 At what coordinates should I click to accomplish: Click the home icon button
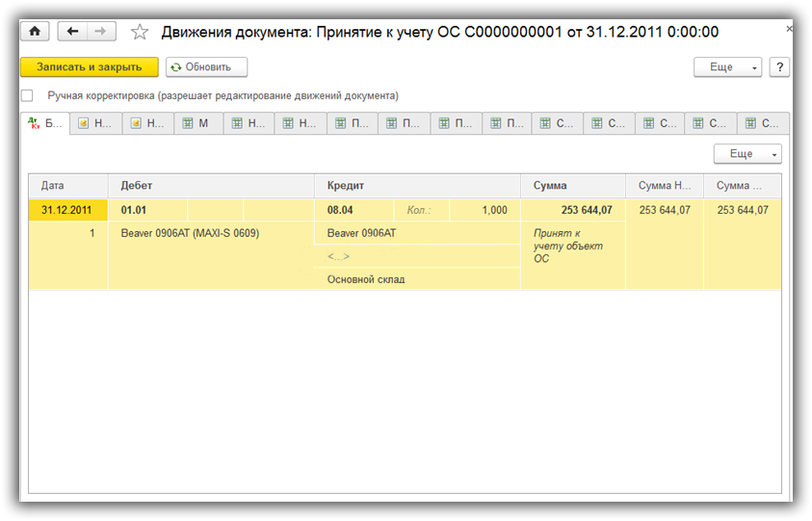click(36, 32)
